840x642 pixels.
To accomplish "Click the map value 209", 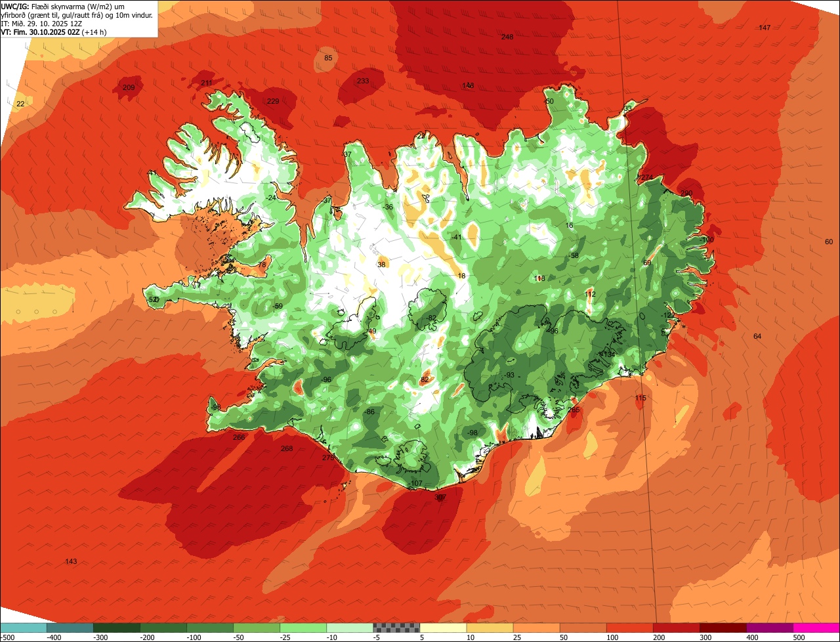I will (129, 87).
